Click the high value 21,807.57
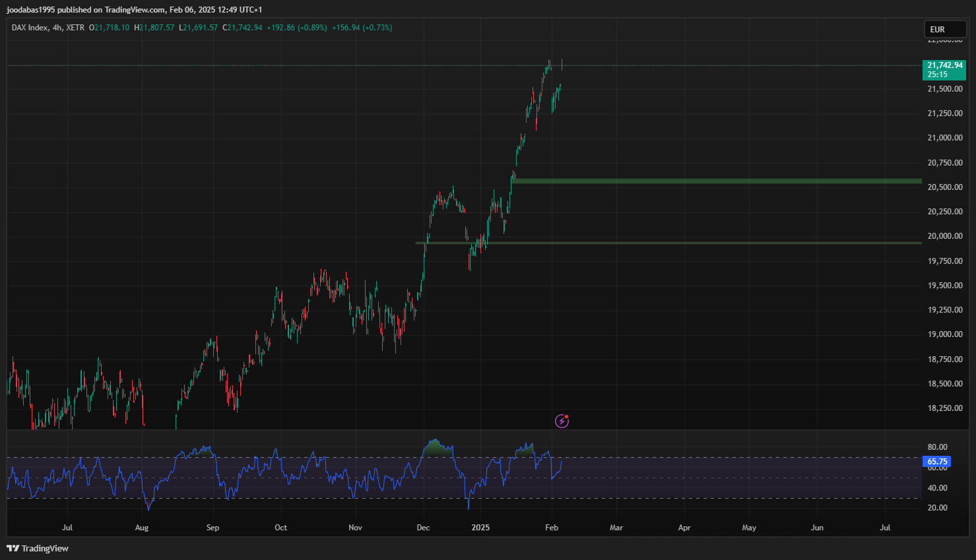 tap(154, 28)
